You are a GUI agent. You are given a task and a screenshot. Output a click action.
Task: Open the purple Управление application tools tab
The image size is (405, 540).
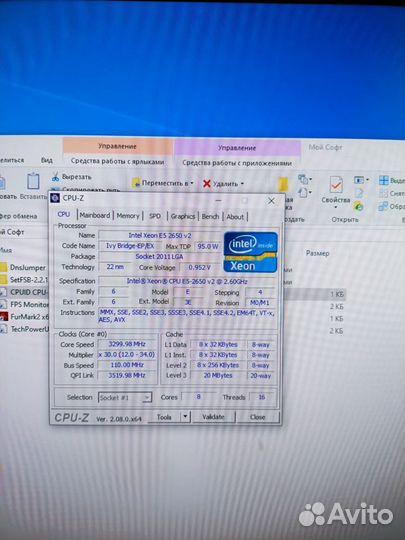(x=237, y=148)
